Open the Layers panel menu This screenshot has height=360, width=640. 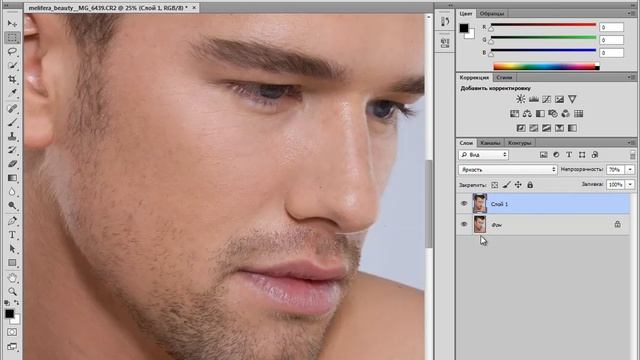click(x=632, y=143)
